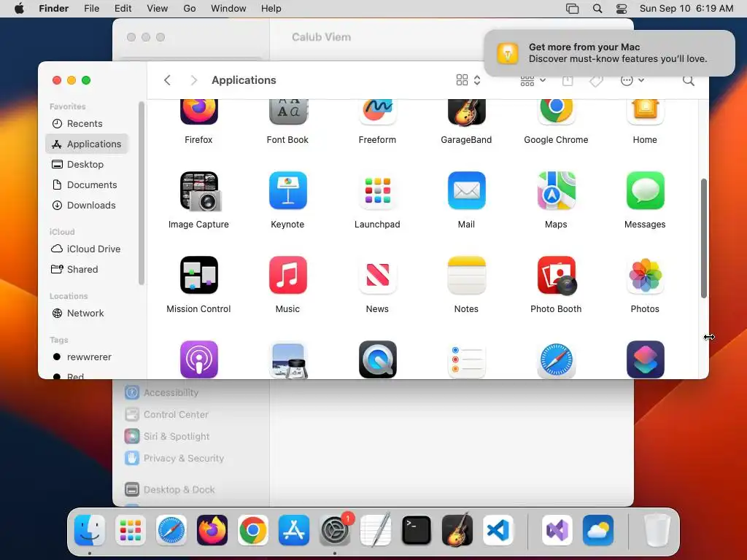Select the Reminders app icon
The width and height of the screenshot is (747, 560).
tap(466, 360)
